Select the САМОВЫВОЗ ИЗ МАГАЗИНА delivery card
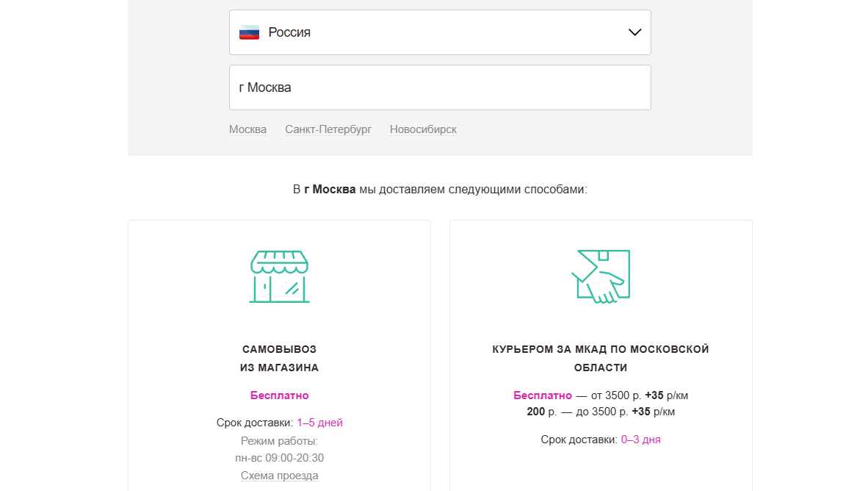Screen dimensions: 868x491 tap(279, 353)
